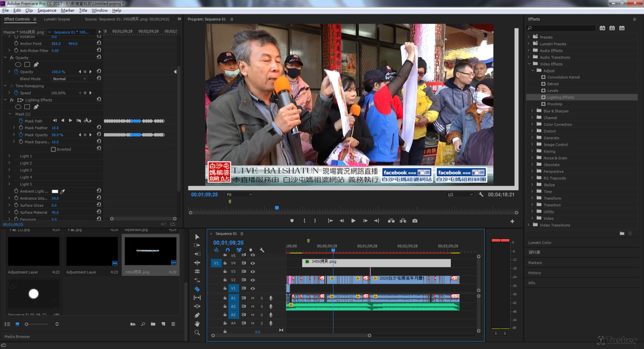Switch to the Lumetri Scopes tab
Viewport: 644px width, 349px height.
point(57,19)
